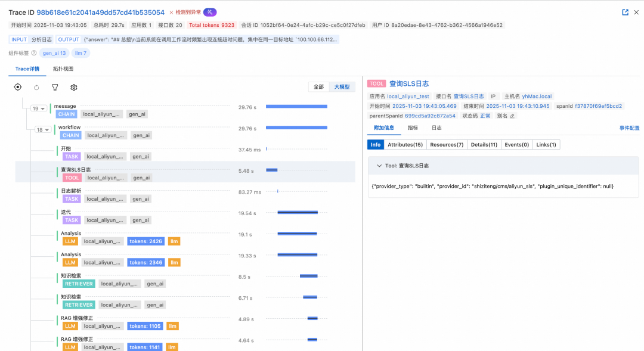Viewport: 644px width, 351px height.
Task: Open trace view settings gear
Action: pyautogui.click(x=74, y=88)
